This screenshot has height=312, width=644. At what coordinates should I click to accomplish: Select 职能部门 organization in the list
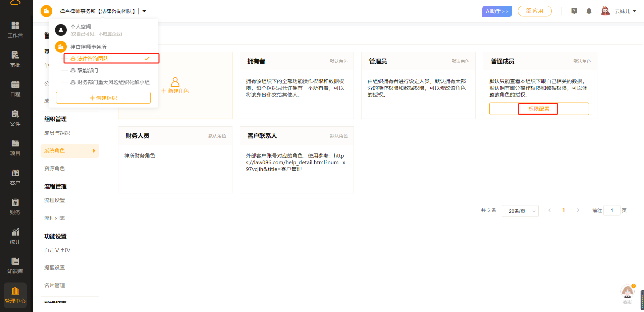point(88,70)
